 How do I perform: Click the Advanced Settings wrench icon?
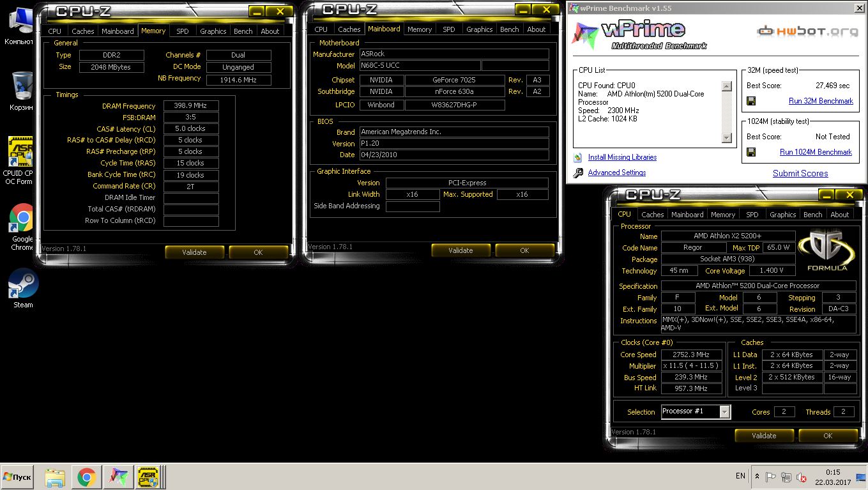578,172
